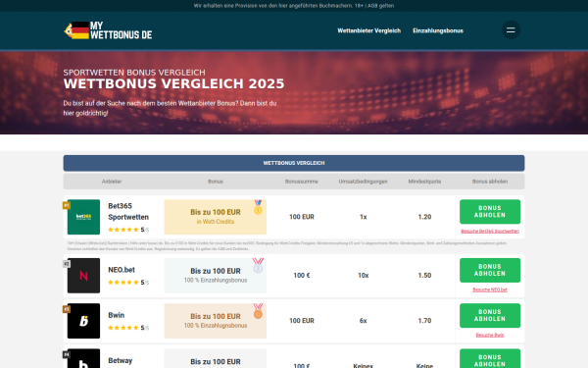The image size is (588, 368).
Task: Click Bet365's 1x Umsatzbedingungen value
Action: click(363, 217)
